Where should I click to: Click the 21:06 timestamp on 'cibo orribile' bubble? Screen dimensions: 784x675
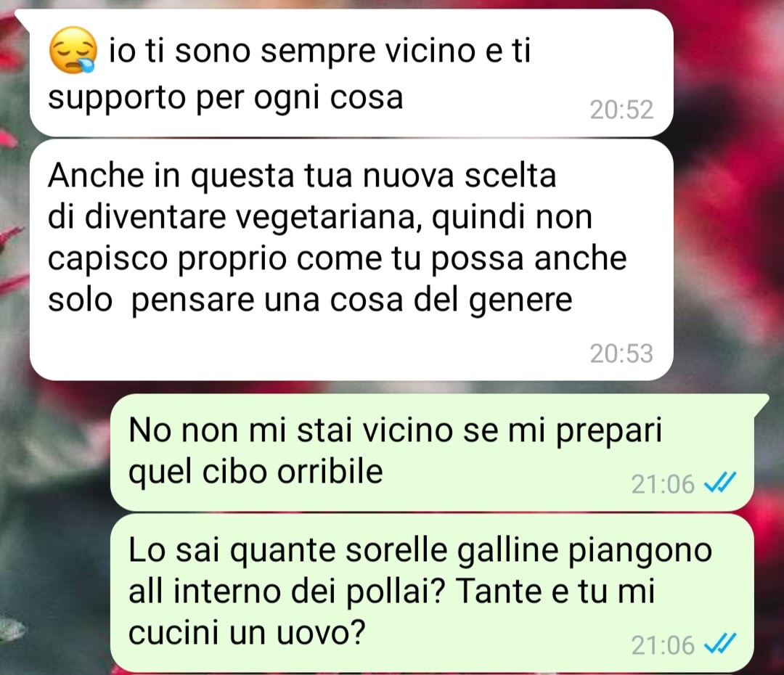(x=663, y=484)
